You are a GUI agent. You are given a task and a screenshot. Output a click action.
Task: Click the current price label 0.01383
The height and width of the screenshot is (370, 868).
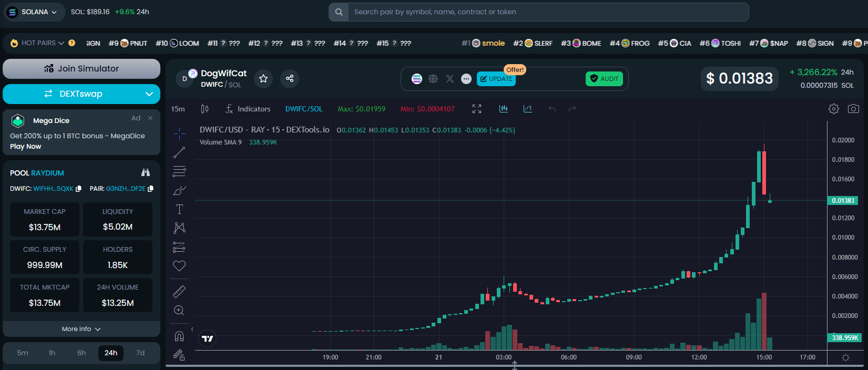843,200
